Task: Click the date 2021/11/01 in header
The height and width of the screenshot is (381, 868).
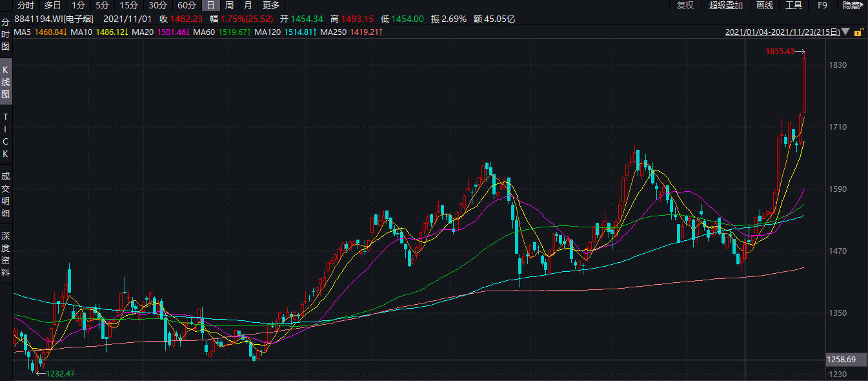Action: click(x=128, y=19)
